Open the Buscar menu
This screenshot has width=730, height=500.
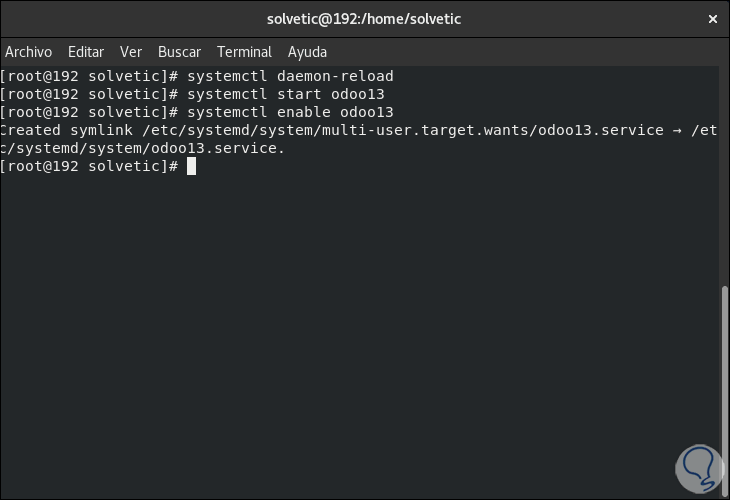coord(179,52)
